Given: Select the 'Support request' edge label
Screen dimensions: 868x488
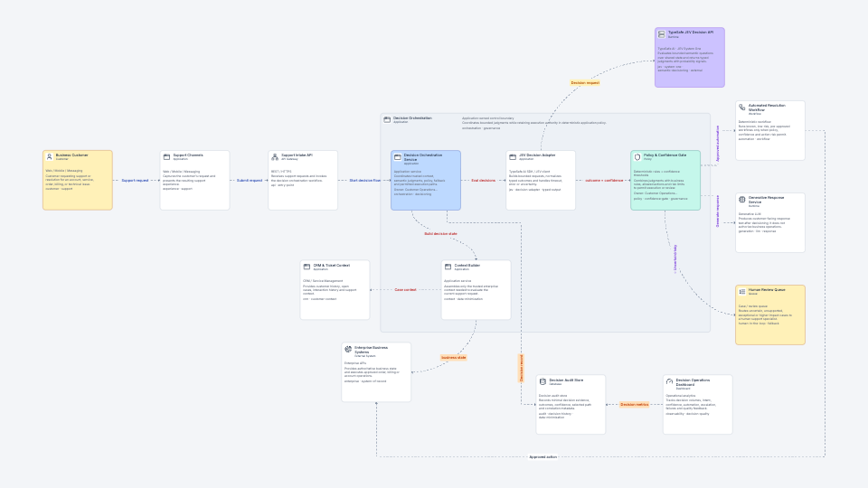Looking at the screenshot, I should [x=135, y=181].
